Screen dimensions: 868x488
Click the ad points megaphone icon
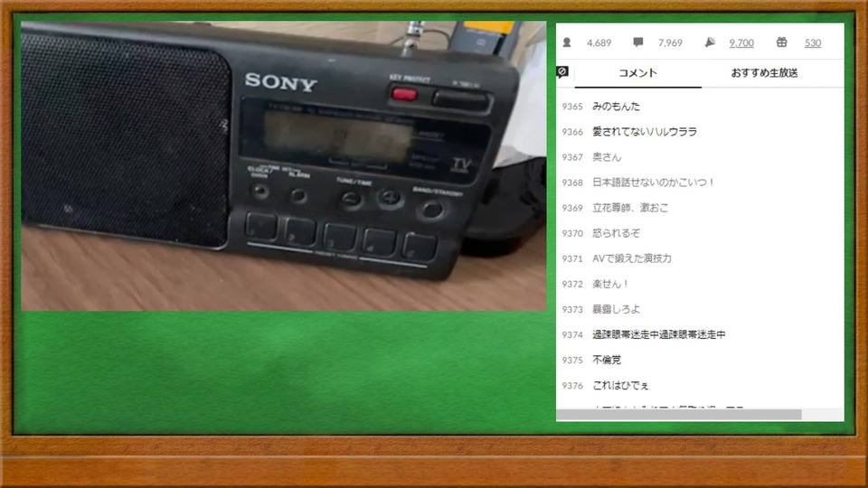pos(711,42)
